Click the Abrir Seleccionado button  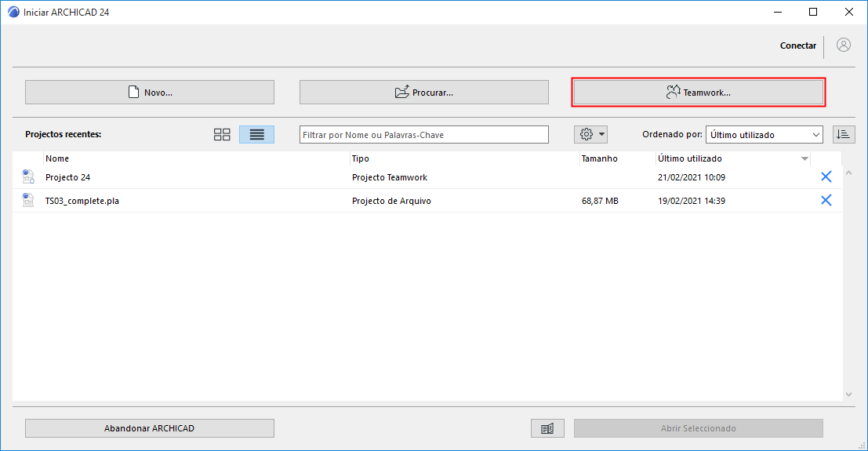[699, 428]
